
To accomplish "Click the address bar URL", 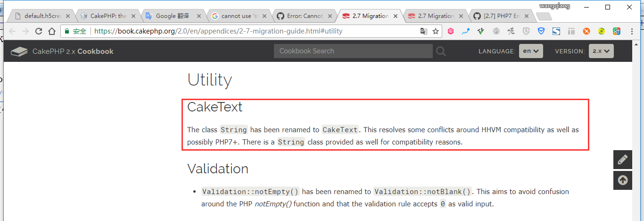I will (x=218, y=31).
